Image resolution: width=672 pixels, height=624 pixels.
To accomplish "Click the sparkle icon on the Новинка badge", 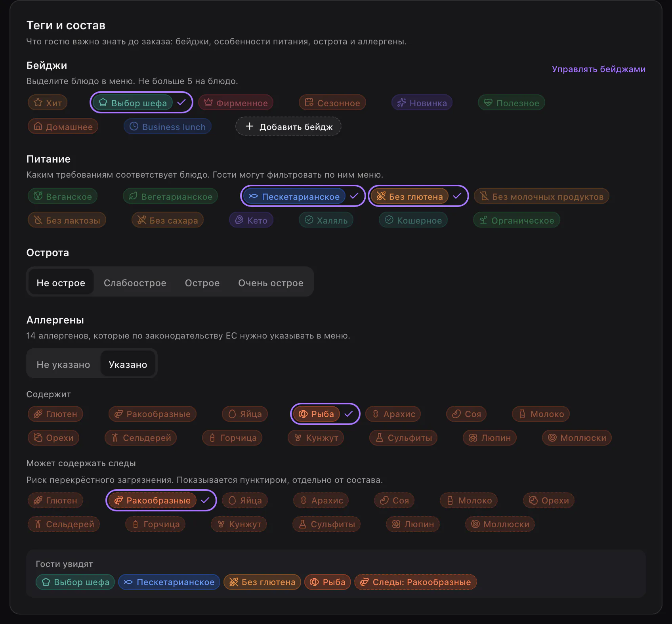I will pyautogui.click(x=401, y=103).
